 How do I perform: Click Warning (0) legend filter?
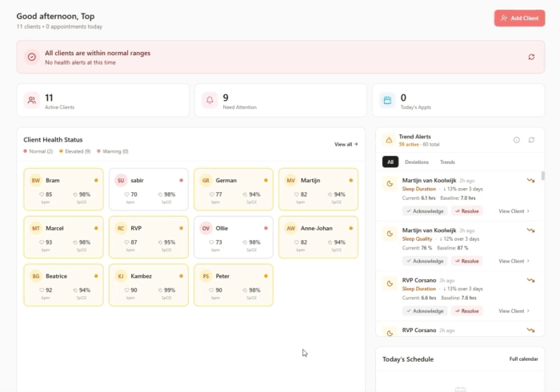113,151
